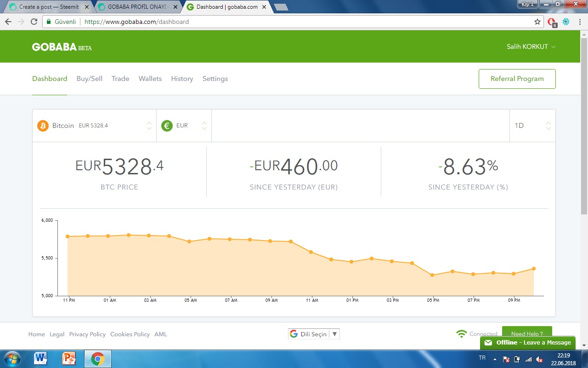Bookmark this page with the star icon
Image resolution: width=588 pixels, height=368 pixels.
tap(537, 22)
